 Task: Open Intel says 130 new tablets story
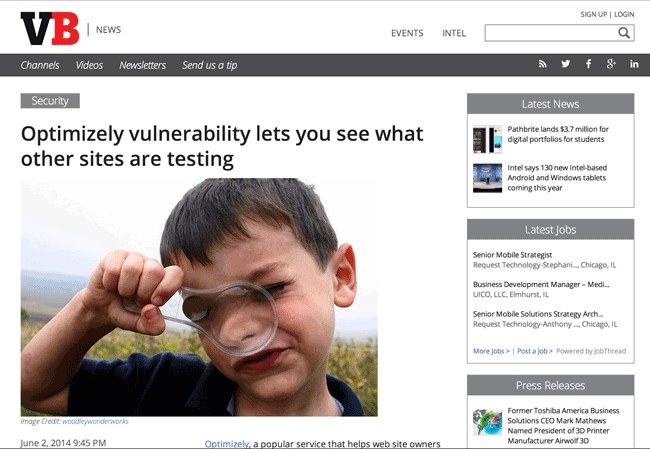point(557,178)
